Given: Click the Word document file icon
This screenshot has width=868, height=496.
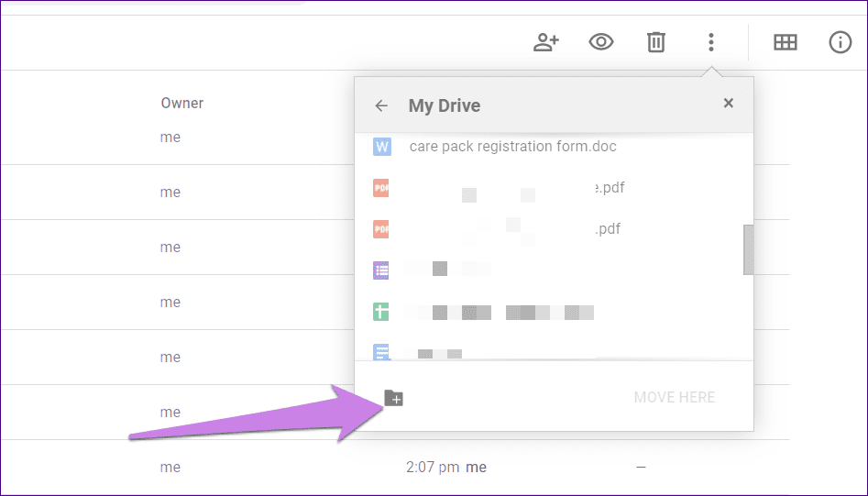Looking at the screenshot, I should click(381, 147).
